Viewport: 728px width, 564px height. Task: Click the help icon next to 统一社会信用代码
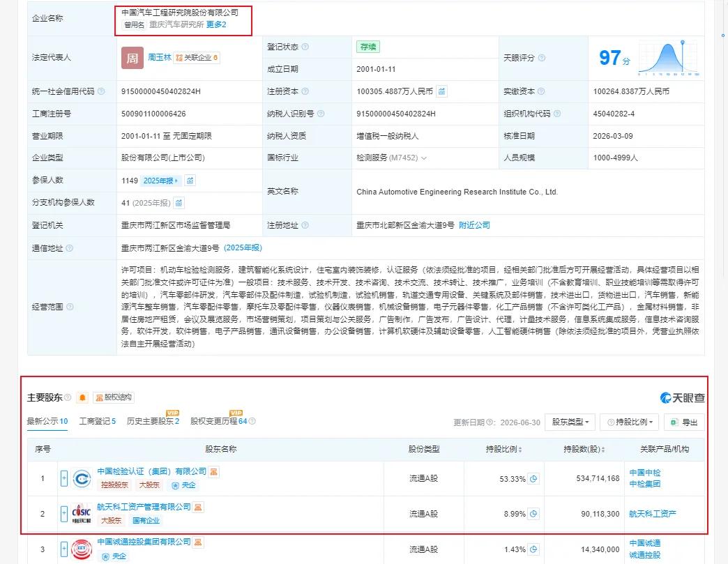point(100,91)
